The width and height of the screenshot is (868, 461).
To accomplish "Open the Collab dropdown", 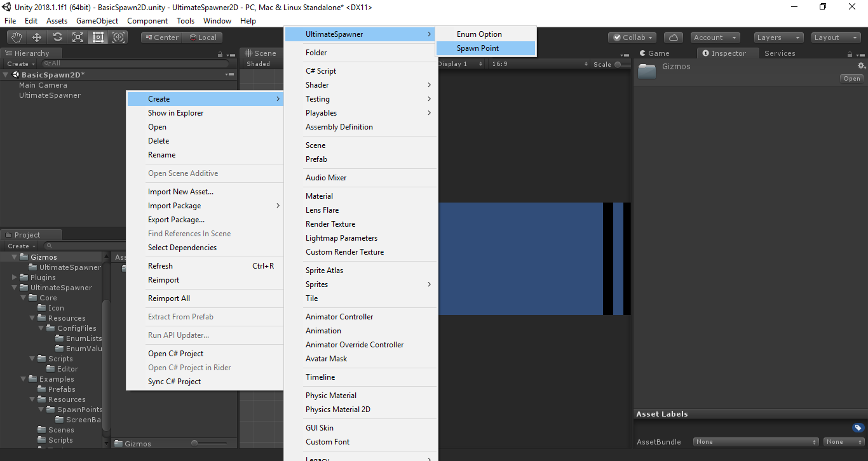I will click(x=632, y=37).
